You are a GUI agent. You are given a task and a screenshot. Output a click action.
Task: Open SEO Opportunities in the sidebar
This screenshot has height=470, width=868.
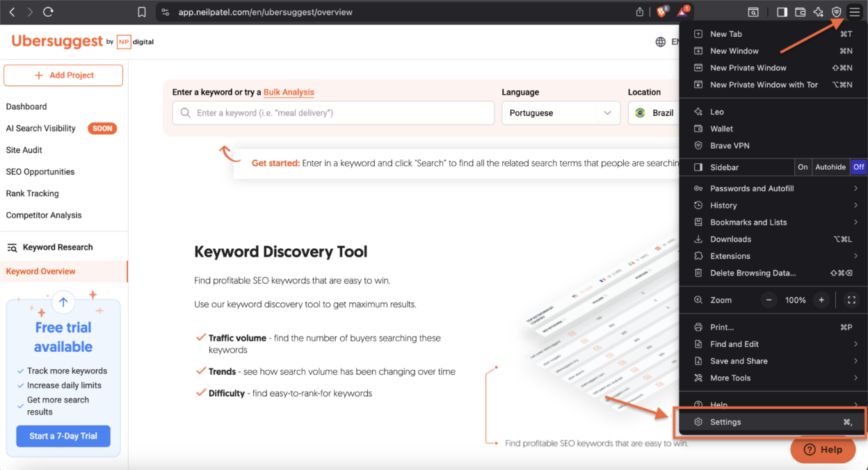click(40, 172)
